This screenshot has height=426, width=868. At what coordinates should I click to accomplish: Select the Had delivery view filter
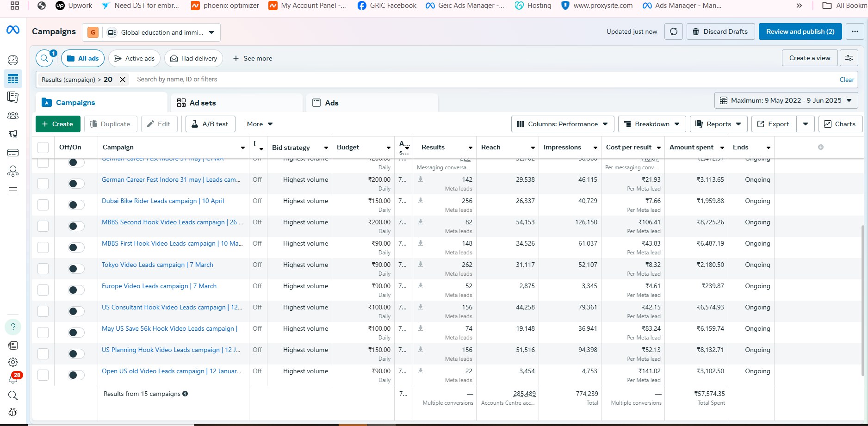(193, 58)
